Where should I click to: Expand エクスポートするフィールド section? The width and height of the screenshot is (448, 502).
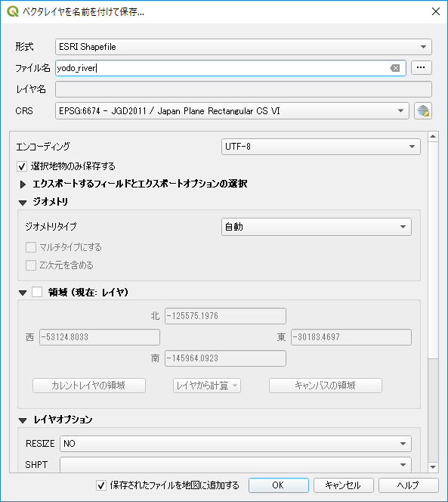(23, 184)
